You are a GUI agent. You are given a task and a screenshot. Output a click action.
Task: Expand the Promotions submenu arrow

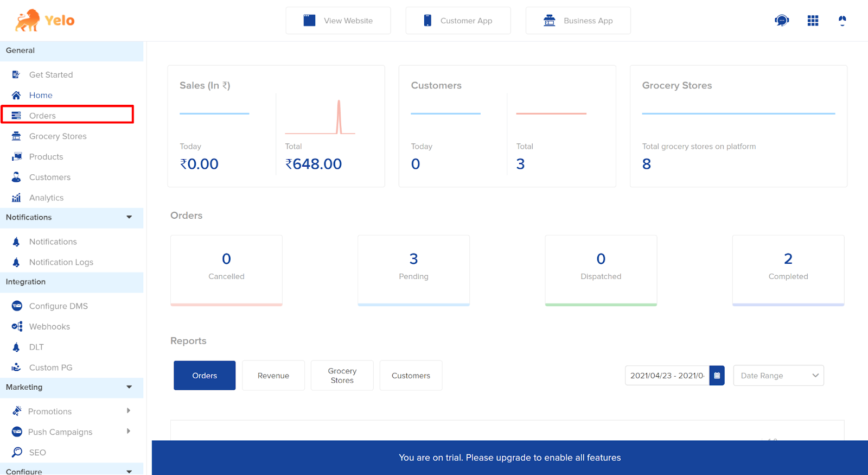[129, 411]
